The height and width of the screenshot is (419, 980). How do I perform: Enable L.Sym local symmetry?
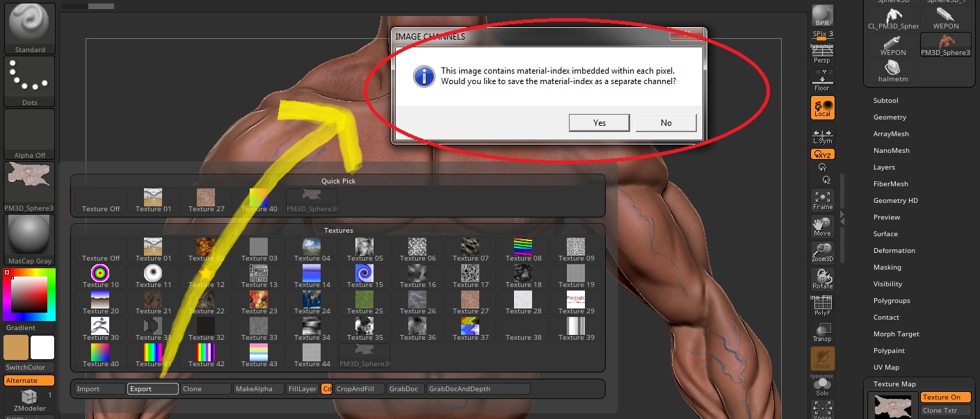(823, 135)
